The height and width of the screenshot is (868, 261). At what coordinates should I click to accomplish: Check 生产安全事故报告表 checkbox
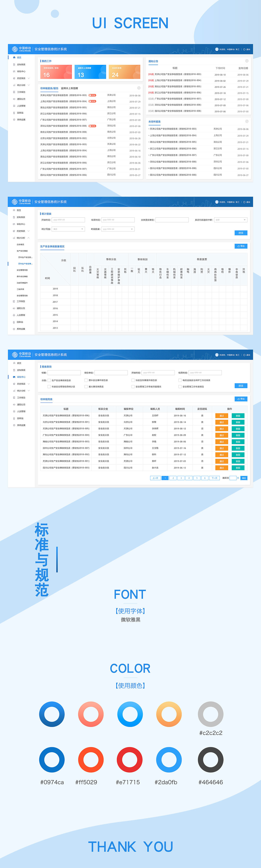click(49, 380)
